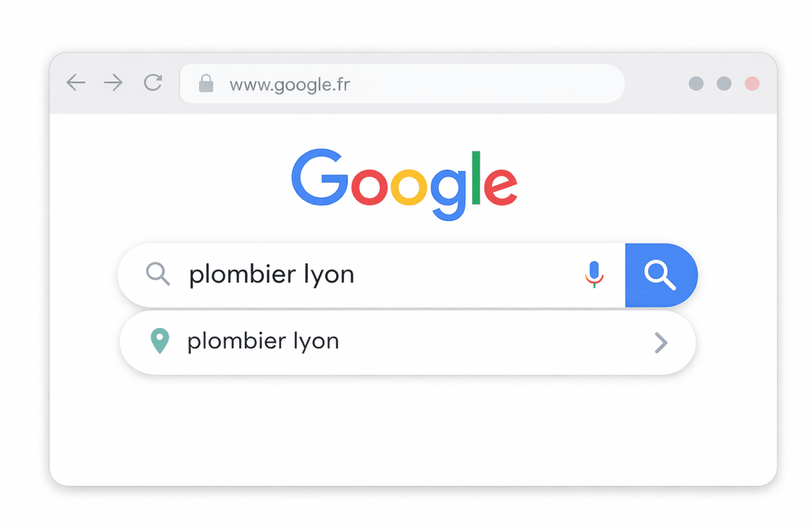This screenshot has width=812, height=526.
Task: Click the voice search microphone icon
Action: coord(594,274)
